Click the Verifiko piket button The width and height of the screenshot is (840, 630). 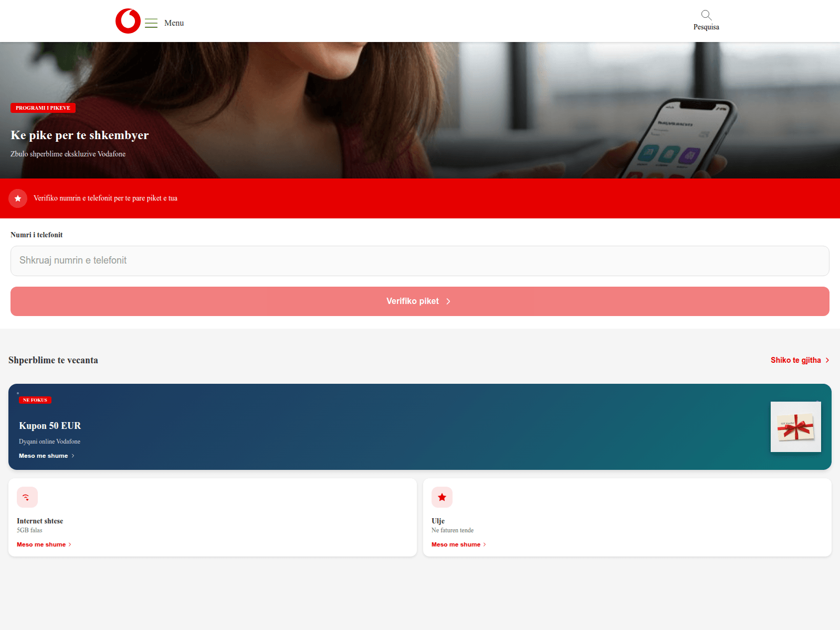click(420, 301)
